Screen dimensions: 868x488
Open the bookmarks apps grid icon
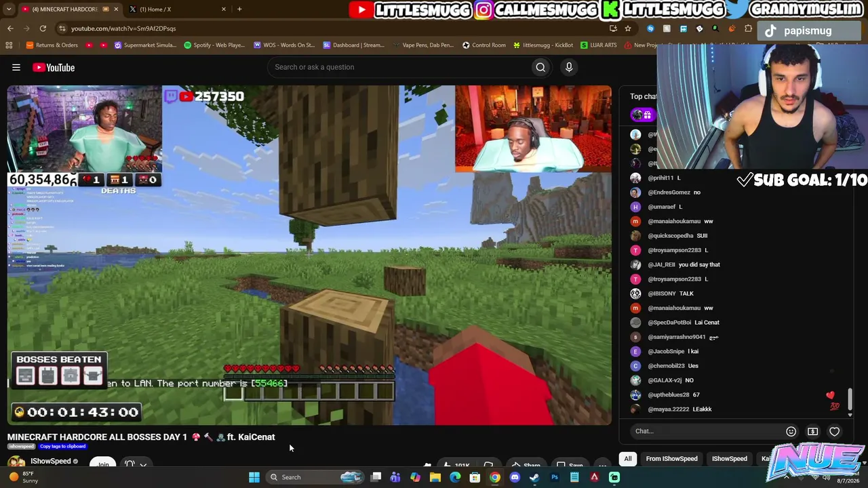click(x=9, y=45)
